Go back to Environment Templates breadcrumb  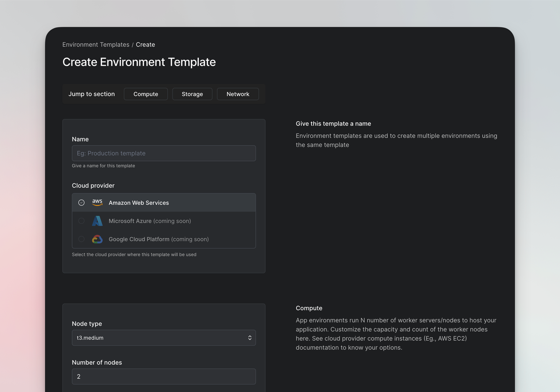point(96,45)
